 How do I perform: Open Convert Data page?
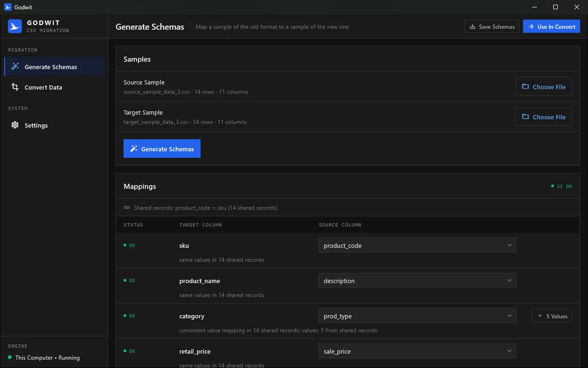pos(54,87)
